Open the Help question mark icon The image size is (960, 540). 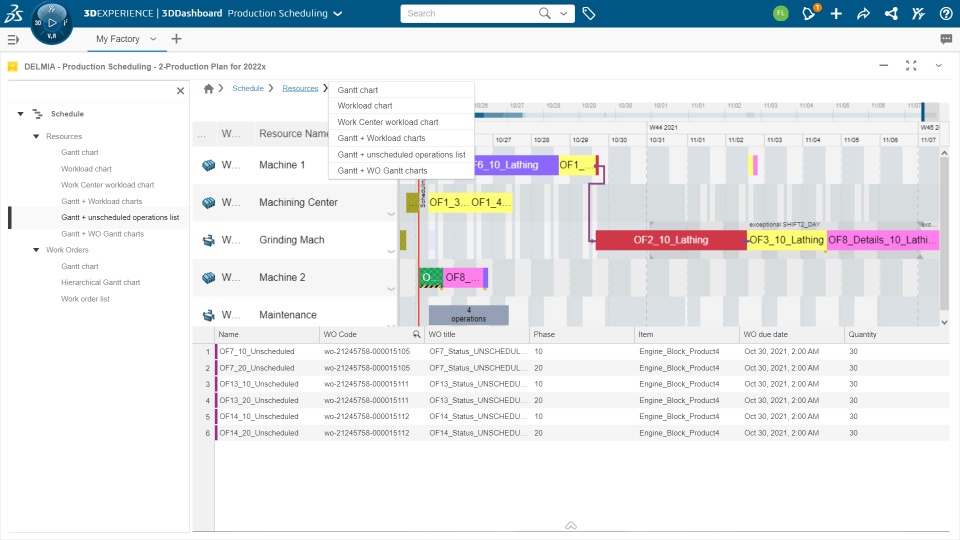946,13
